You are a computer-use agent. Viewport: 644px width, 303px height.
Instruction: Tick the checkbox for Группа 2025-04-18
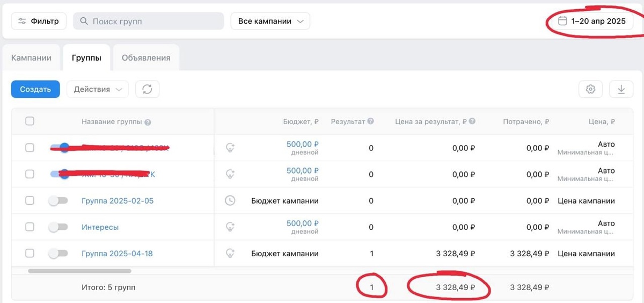(30, 253)
